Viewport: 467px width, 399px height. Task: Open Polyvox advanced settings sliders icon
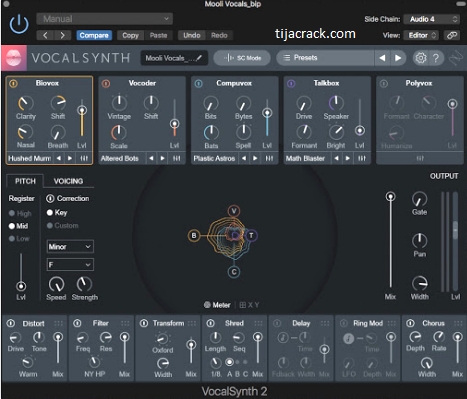[x=420, y=158]
